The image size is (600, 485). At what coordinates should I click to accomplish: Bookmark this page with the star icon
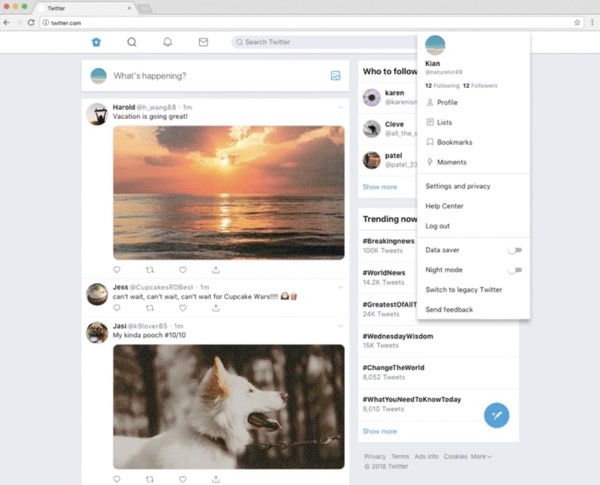(577, 23)
